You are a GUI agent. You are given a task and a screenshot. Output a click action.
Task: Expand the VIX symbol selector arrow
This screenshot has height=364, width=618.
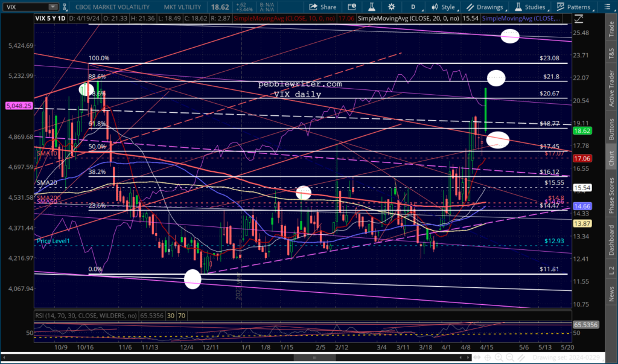53,7
